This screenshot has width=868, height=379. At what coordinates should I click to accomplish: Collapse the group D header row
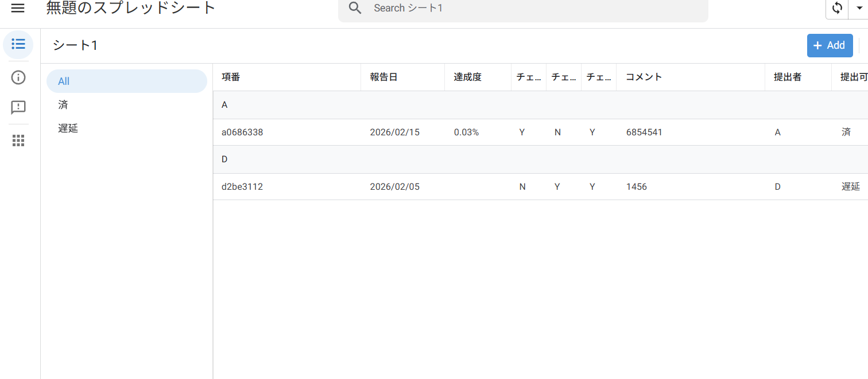[x=224, y=159]
